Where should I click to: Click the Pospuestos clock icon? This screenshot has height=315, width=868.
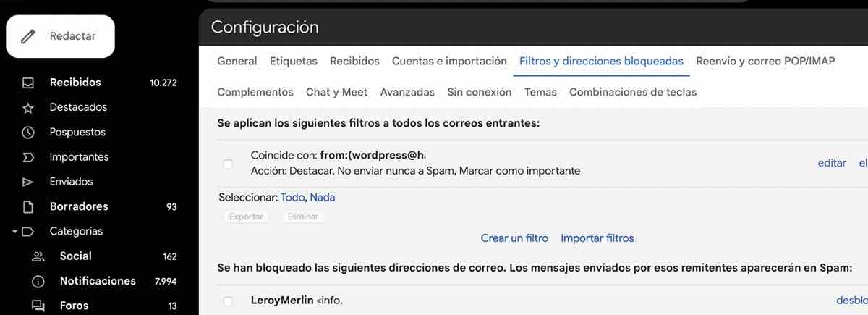click(28, 133)
